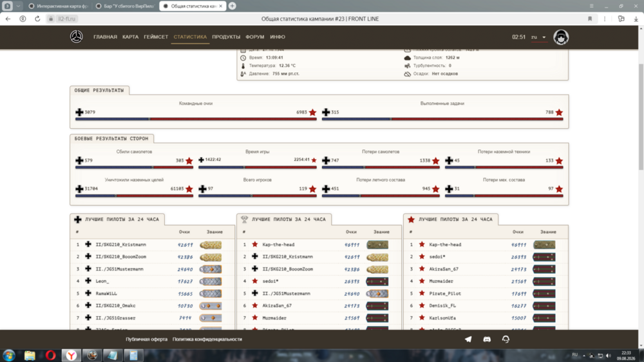Open a new browser tab with the plus button
The width and height of the screenshot is (644, 362).
tap(232, 6)
